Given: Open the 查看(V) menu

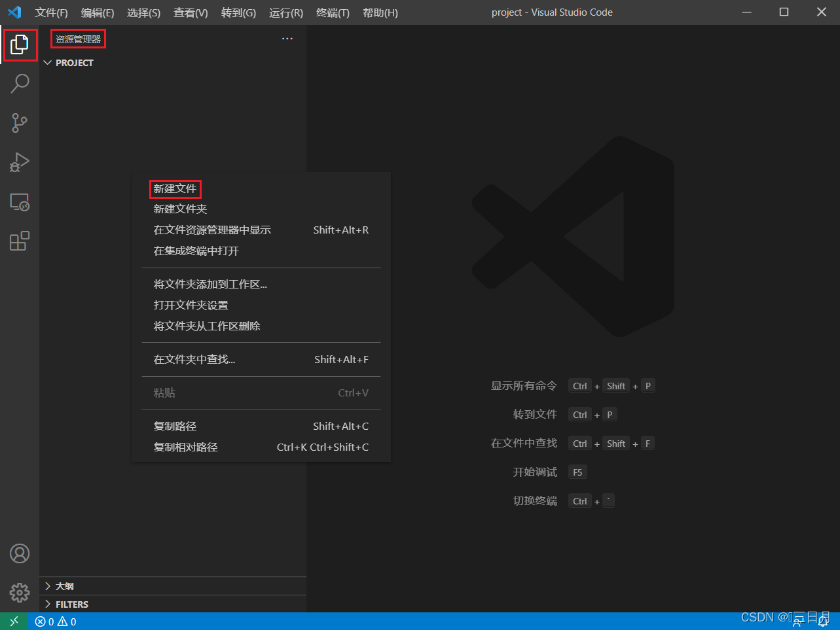Looking at the screenshot, I should pos(191,12).
